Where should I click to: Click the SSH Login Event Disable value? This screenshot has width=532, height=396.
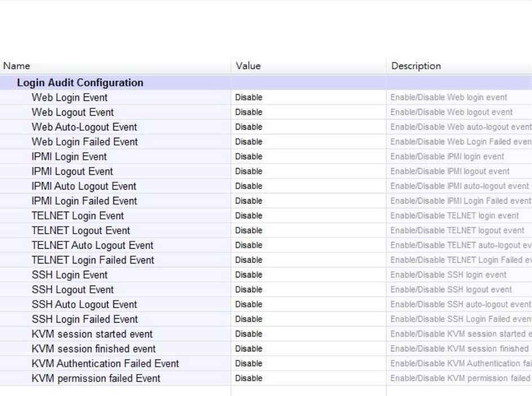click(249, 275)
